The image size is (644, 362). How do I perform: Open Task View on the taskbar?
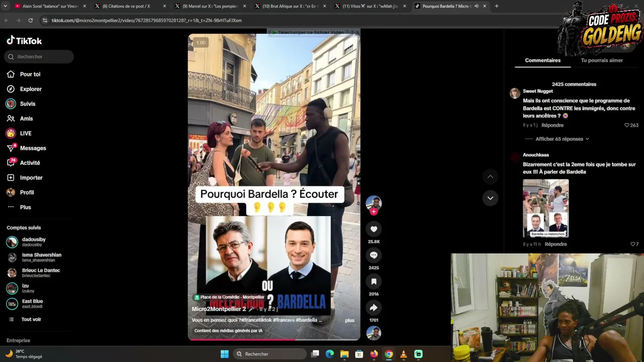[315, 354]
